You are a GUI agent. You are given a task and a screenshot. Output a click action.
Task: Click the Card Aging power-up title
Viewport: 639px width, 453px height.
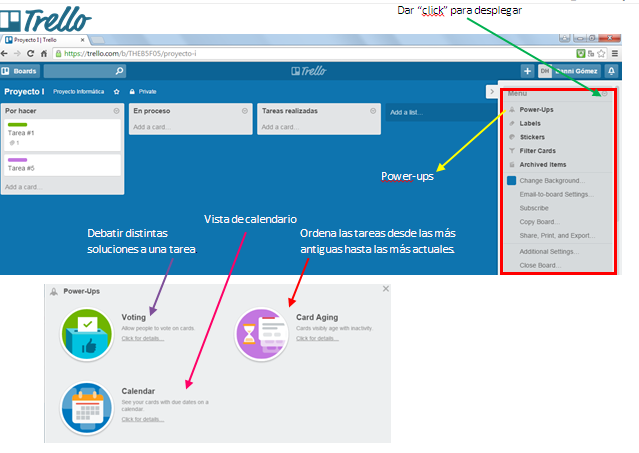point(317,317)
